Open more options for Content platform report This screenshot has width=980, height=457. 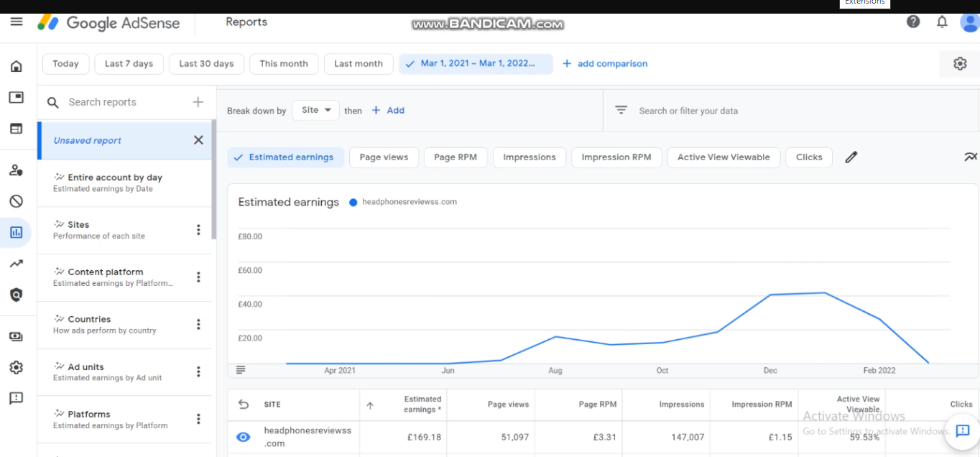pyautogui.click(x=198, y=277)
